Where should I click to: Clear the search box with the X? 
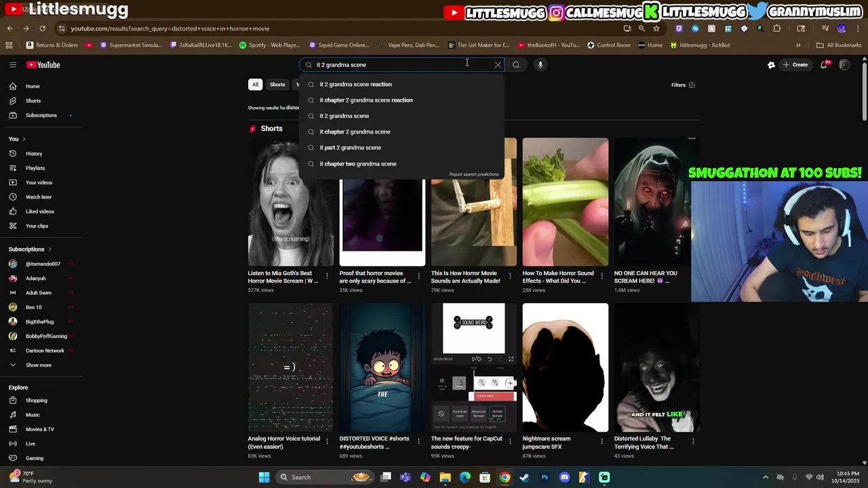click(x=498, y=65)
